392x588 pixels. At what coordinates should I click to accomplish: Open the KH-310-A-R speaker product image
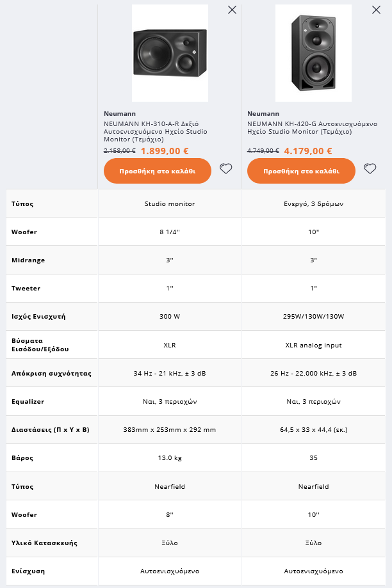click(170, 53)
